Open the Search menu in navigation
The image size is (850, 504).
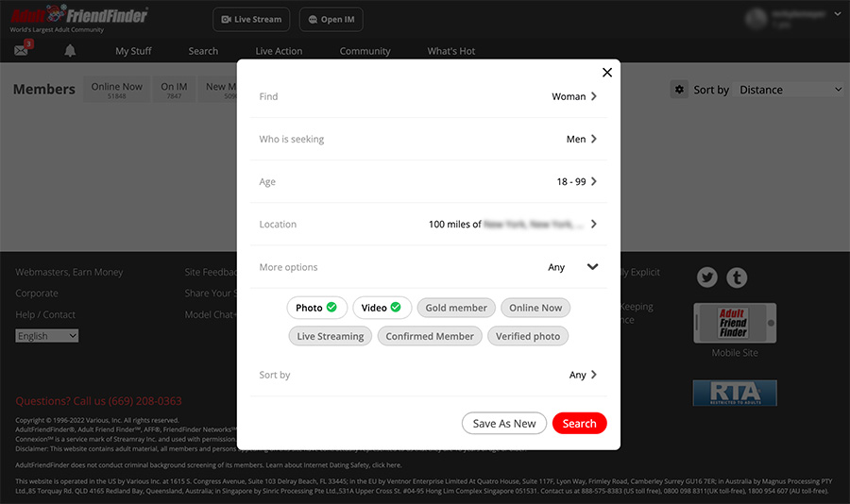tap(203, 51)
